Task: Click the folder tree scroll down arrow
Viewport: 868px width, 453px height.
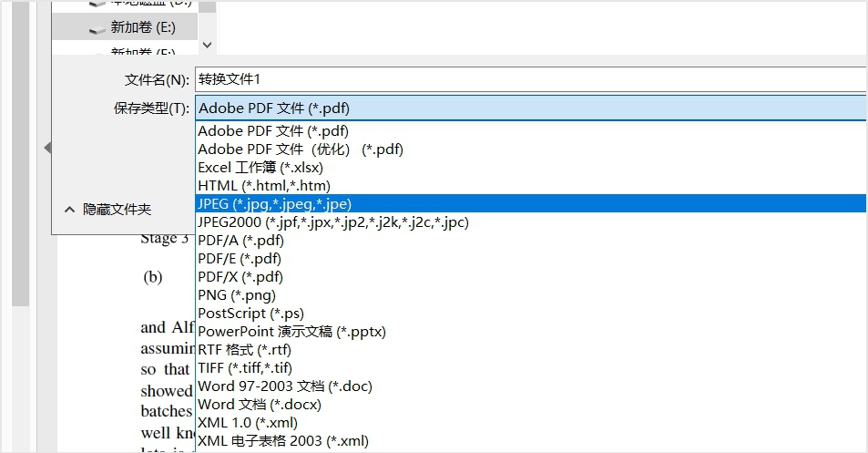Action: [207, 45]
